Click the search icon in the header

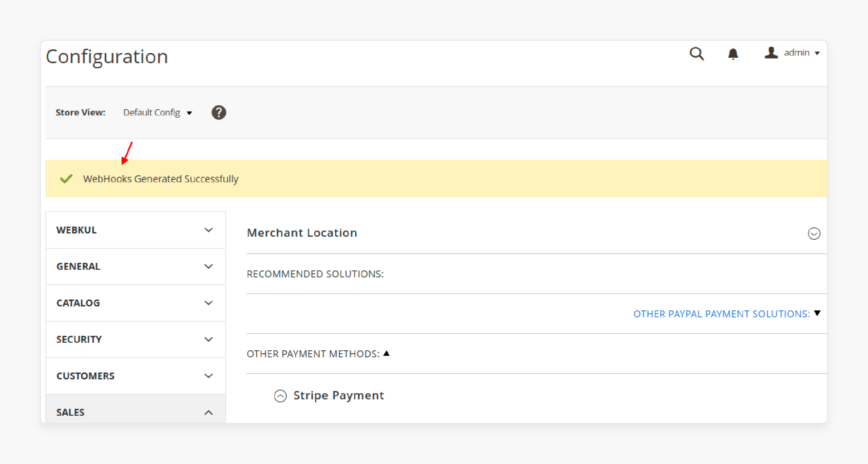697,53
